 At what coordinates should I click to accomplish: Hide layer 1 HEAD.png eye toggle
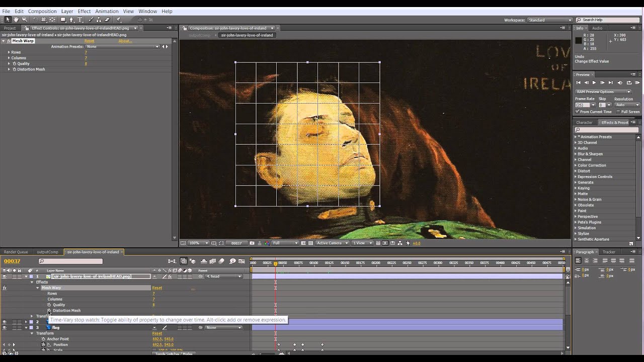click(x=4, y=277)
